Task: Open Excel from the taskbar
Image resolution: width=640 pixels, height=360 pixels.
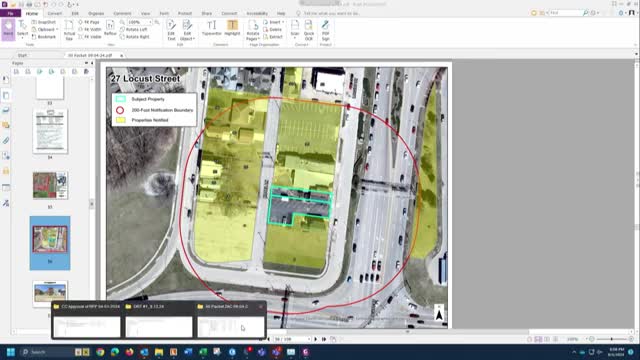Action: tap(203, 352)
